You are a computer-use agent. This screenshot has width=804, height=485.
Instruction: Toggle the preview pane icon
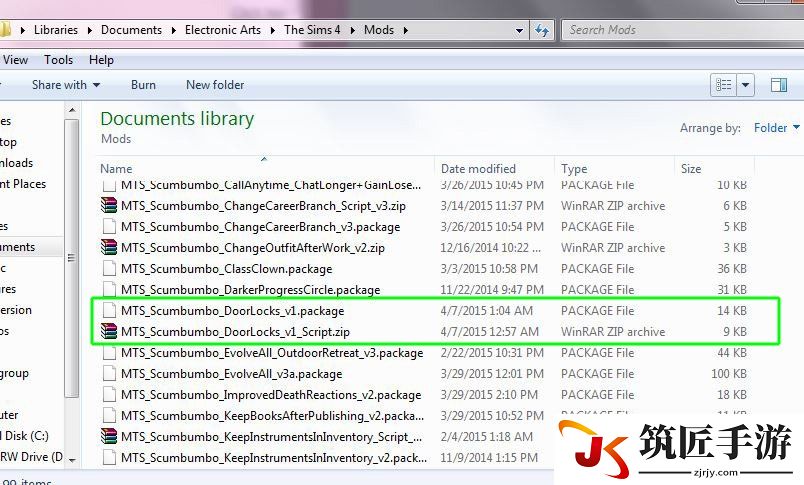(779, 85)
